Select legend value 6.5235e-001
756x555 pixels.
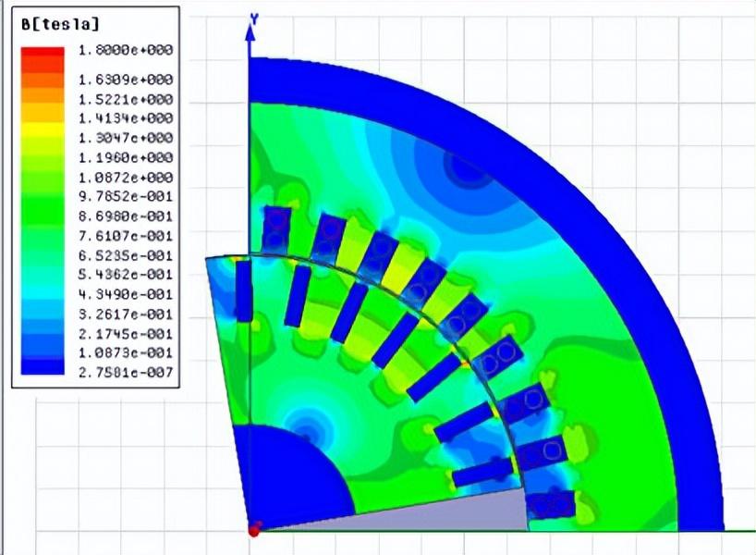tap(126, 255)
